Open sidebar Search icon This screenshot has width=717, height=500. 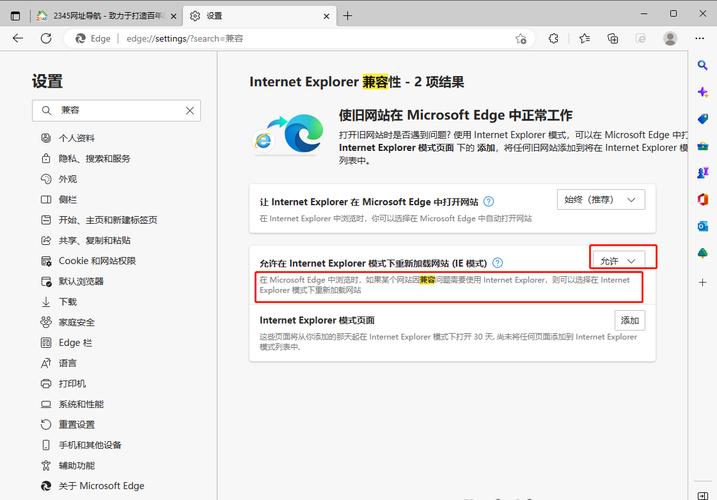tap(703, 65)
